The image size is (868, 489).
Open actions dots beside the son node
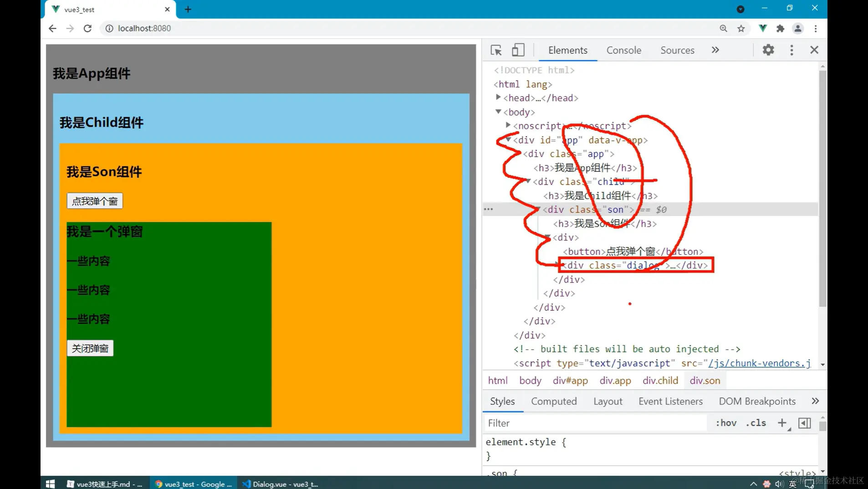(488, 209)
